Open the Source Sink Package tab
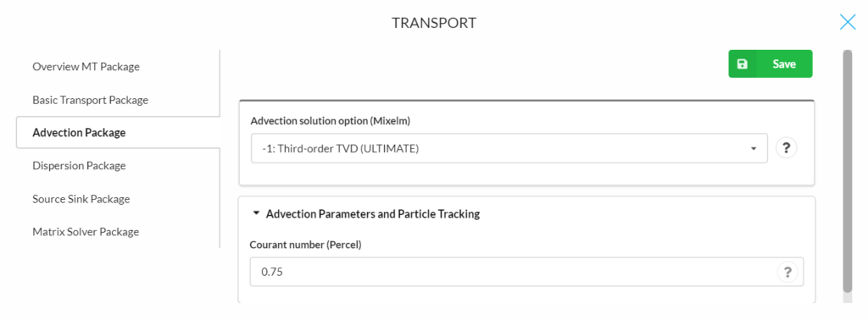 81,199
